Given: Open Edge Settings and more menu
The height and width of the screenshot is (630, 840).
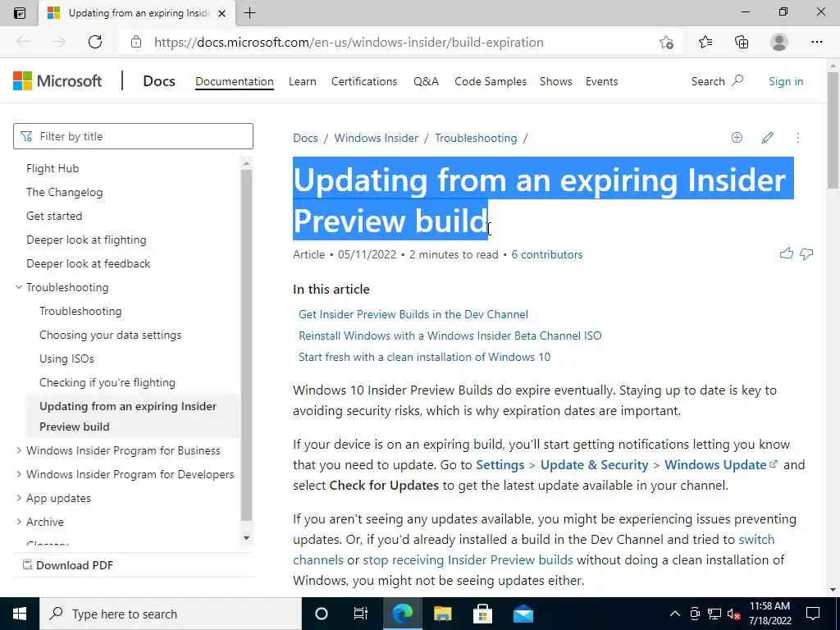Looking at the screenshot, I should 816,42.
